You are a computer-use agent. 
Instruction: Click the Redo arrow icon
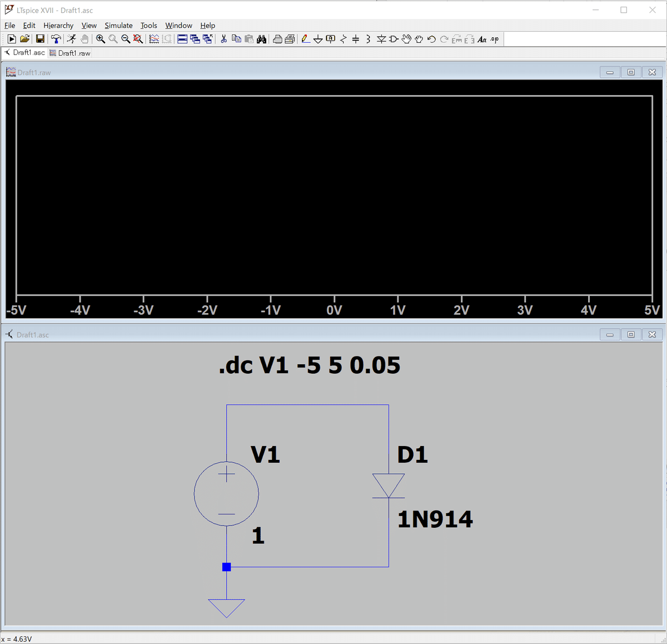pos(444,39)
